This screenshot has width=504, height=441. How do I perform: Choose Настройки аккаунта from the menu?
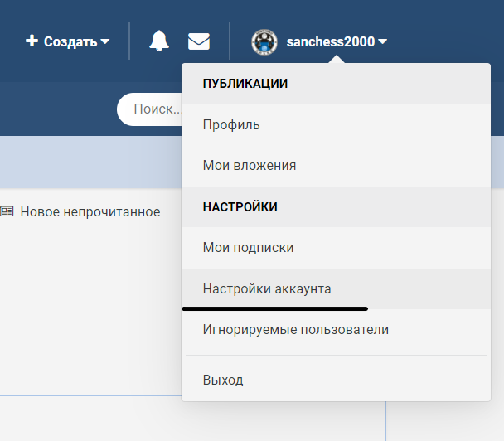pyautogui.click(x=267, y=288)
